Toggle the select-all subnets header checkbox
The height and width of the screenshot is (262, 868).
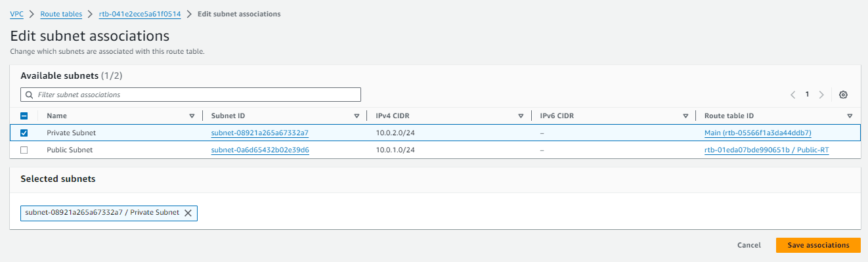coord(24,116)
